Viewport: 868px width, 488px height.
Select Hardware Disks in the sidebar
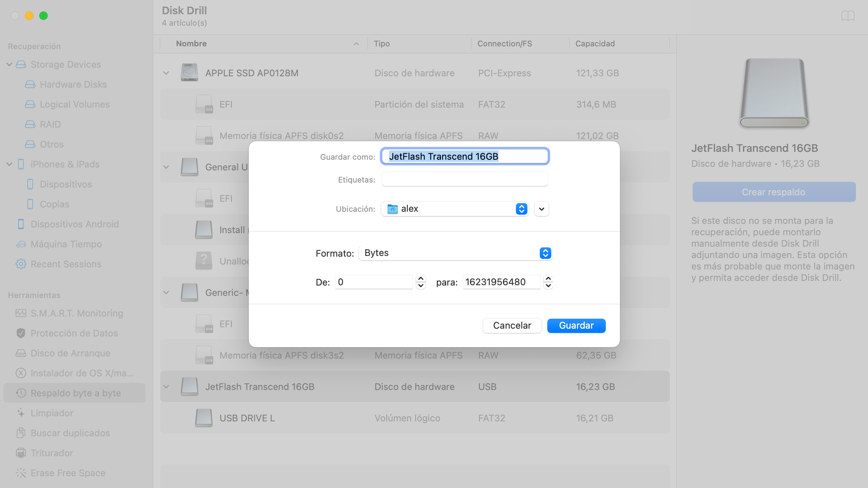click(73, 84)
